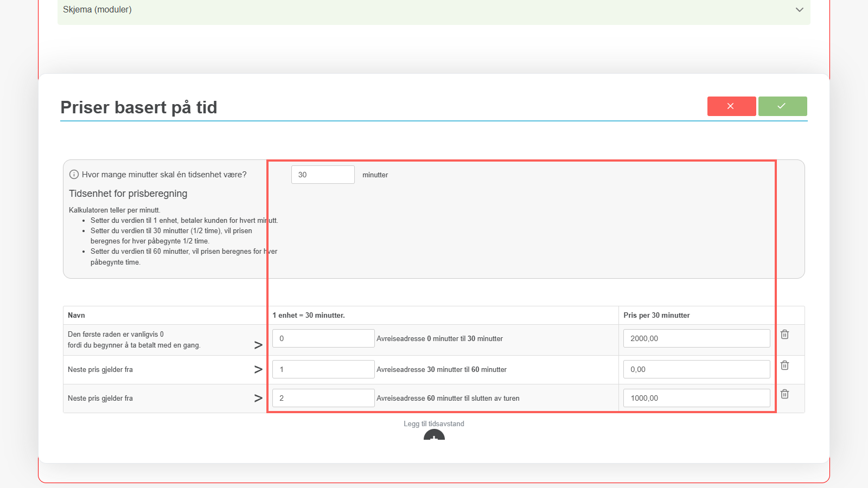Click the first row unit field containing 0
The width and height of the screenshot is (868, 488).
pos(323,338)
